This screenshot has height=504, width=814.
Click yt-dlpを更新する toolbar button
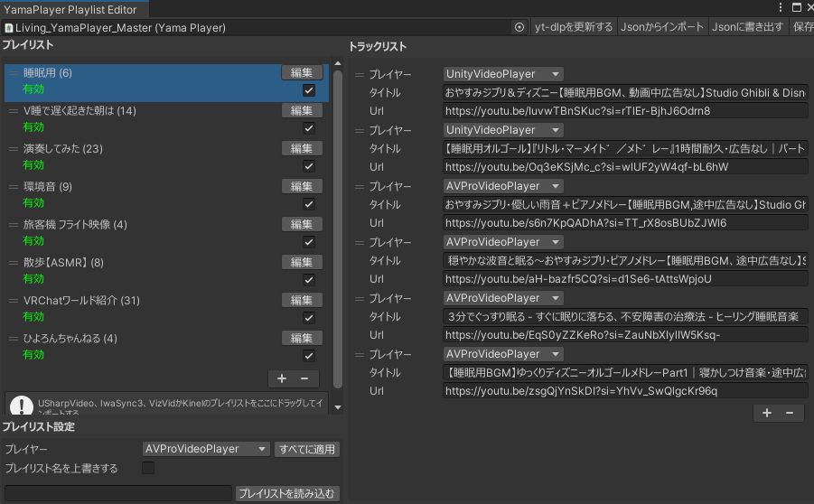[573, 27]
